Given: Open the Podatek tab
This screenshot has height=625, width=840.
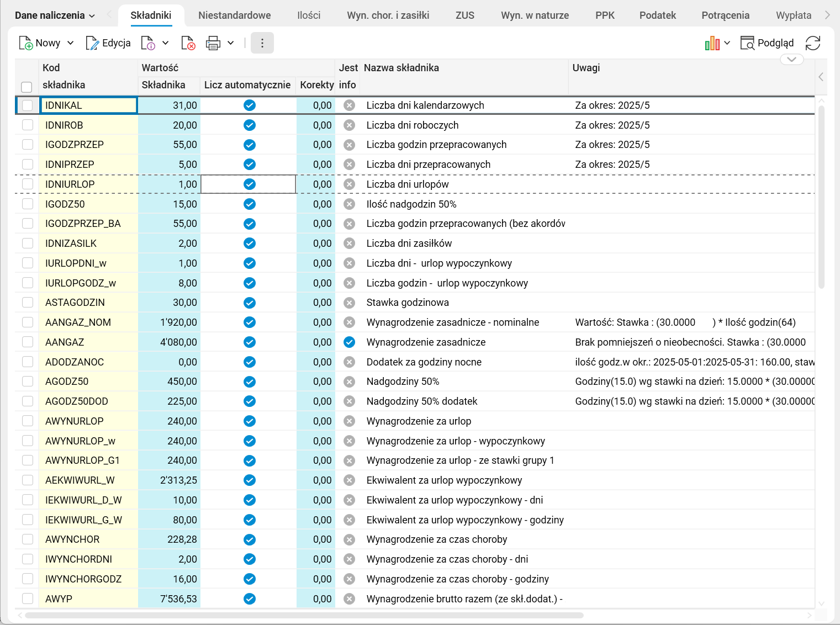Looking at the screenshot, I should click(657, 15).
